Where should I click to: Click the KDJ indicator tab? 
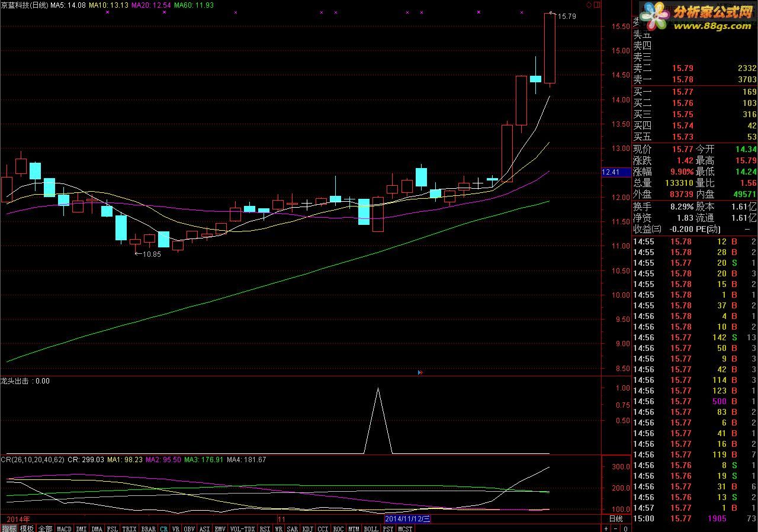[308, 528]
